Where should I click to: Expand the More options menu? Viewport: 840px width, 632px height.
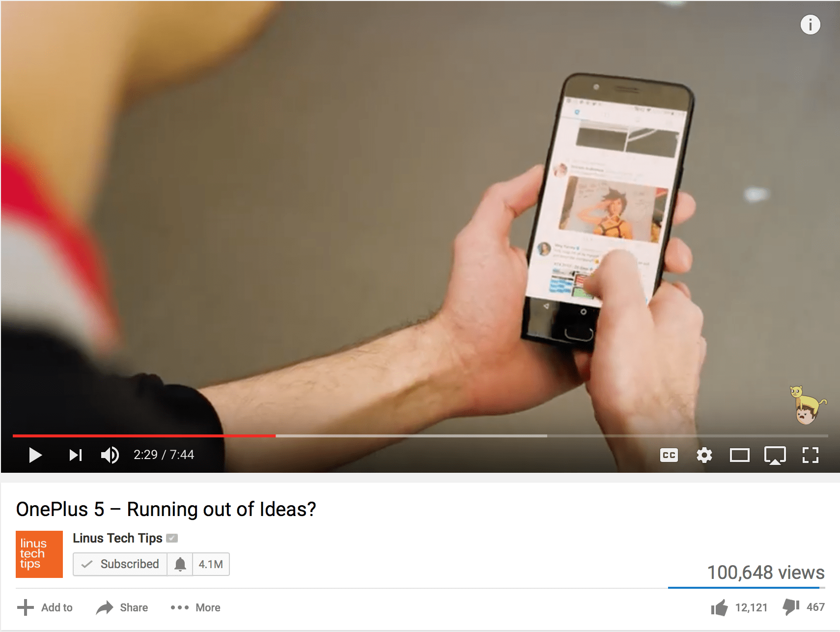(196, 608)
